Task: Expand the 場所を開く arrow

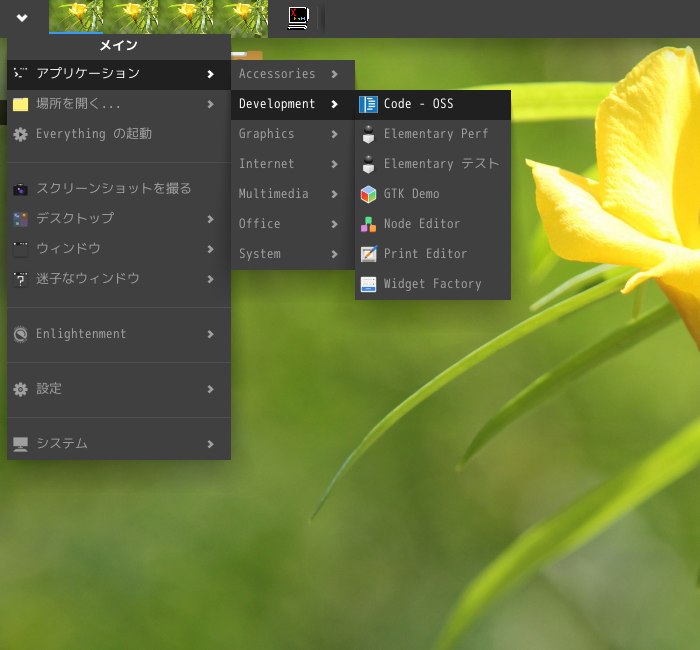Action: [210, 104]
